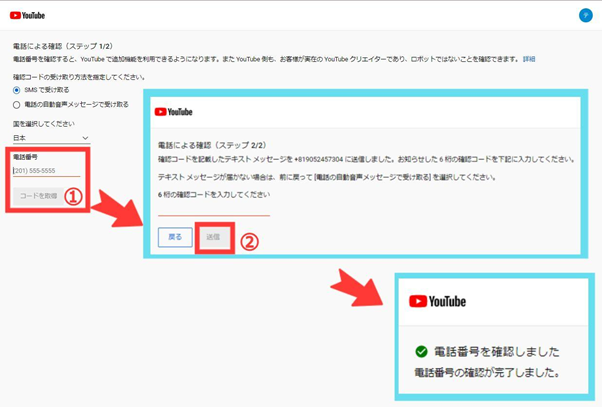Click the '6 桁の確認コードを入力してください' label
Viewport: 602px width, 407px height.
[214, 195]
